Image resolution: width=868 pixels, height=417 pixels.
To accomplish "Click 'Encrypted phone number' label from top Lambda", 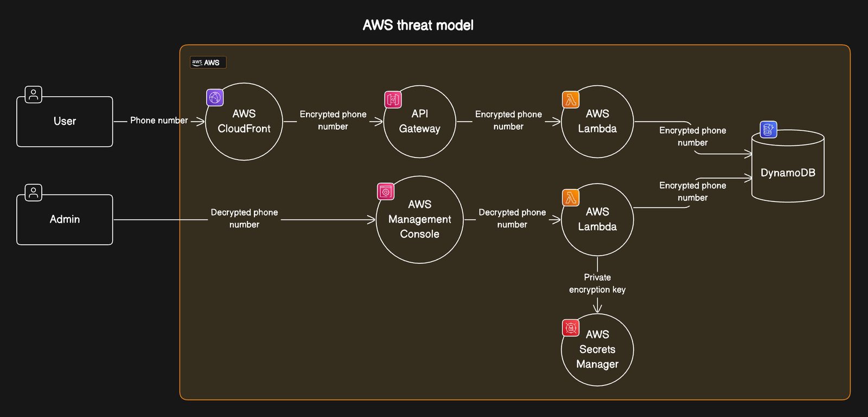I will click(693, 137).
